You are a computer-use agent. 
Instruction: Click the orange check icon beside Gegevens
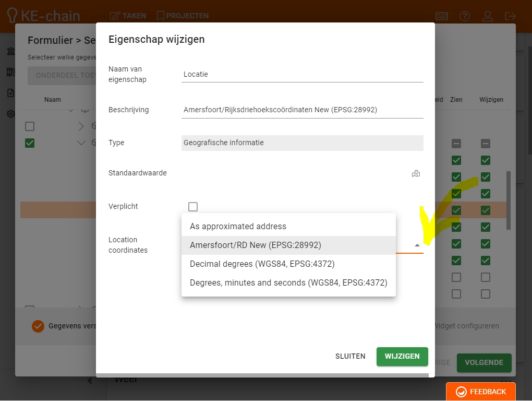click(x=38, y=326)
